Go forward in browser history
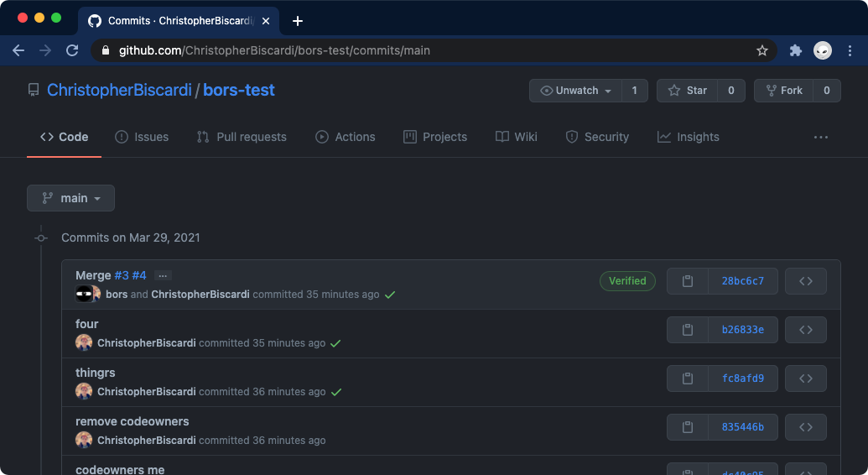Screen dimensions: 868x475 tap(45, 50)
